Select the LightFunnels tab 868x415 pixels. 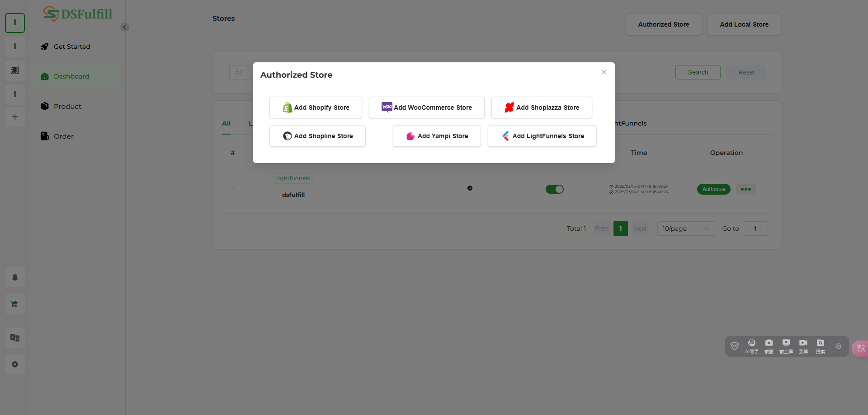[630, 123]
